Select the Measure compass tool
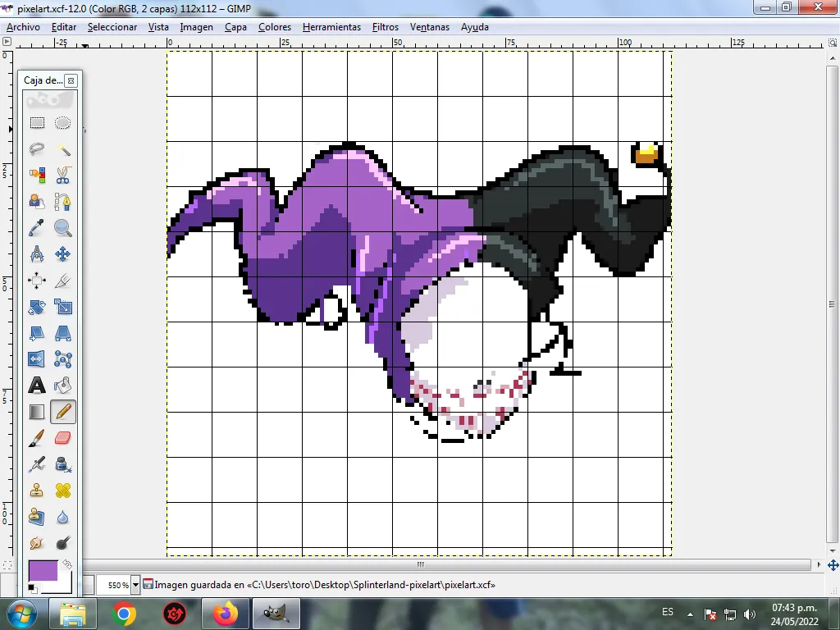Viewport: 840px width, 630px height. [37, 254]
